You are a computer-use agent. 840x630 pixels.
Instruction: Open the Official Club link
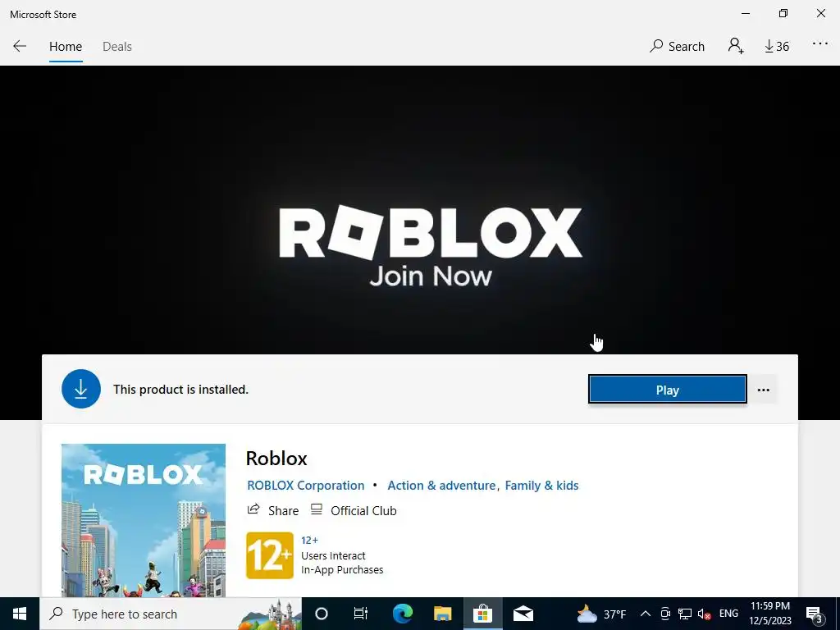coord(354,510)
